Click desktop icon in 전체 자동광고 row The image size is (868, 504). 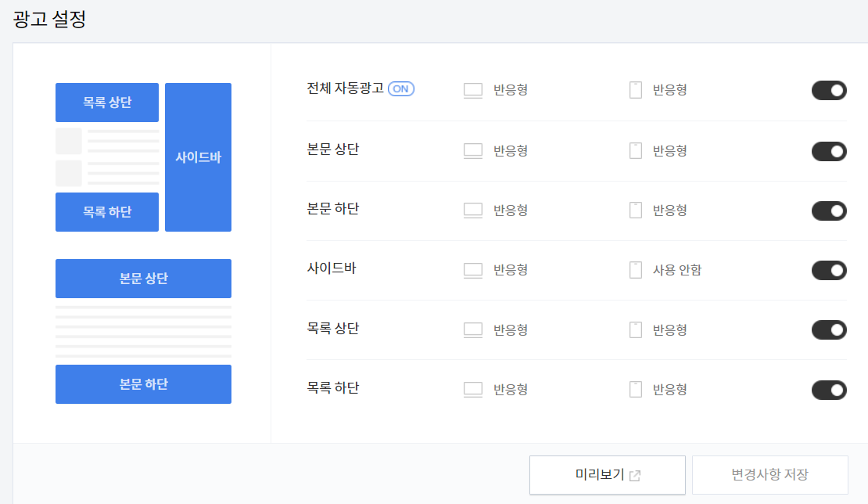[x=473, y=90]
